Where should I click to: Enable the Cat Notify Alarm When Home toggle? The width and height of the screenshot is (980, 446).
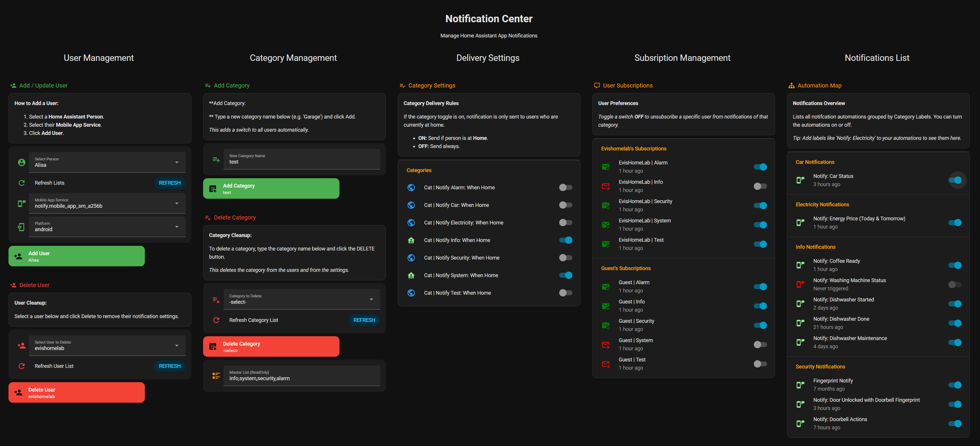(565, 188)
